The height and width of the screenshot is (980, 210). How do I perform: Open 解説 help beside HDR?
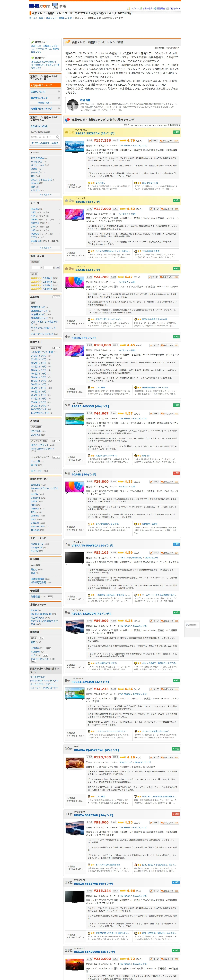41,638
